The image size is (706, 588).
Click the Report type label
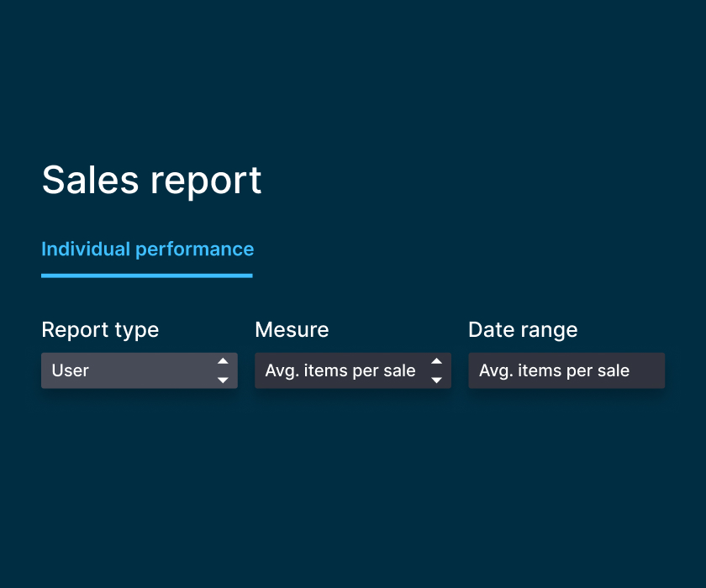click(100, 330)
